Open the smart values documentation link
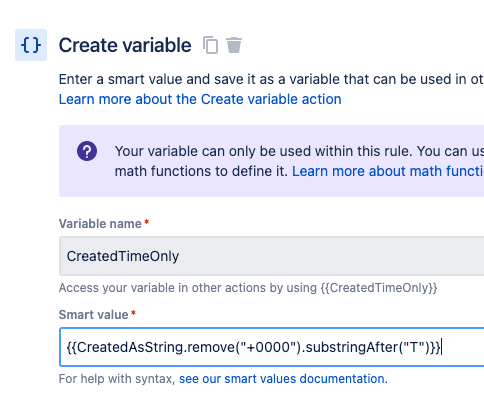Screen dimensions: 484x400 [x=283, y=379]
